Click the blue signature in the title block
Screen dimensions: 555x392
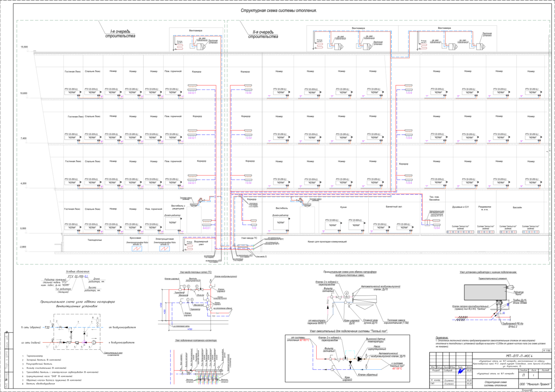pos(461,371)
